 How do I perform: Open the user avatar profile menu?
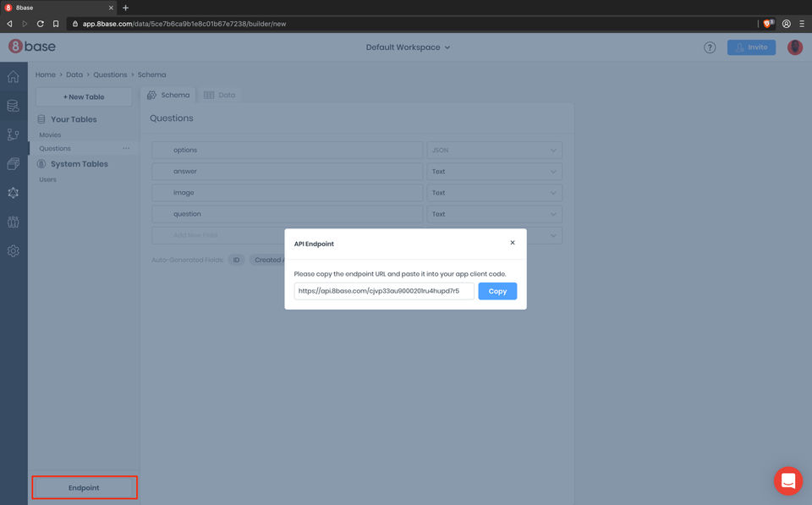(x=795, y=47)
